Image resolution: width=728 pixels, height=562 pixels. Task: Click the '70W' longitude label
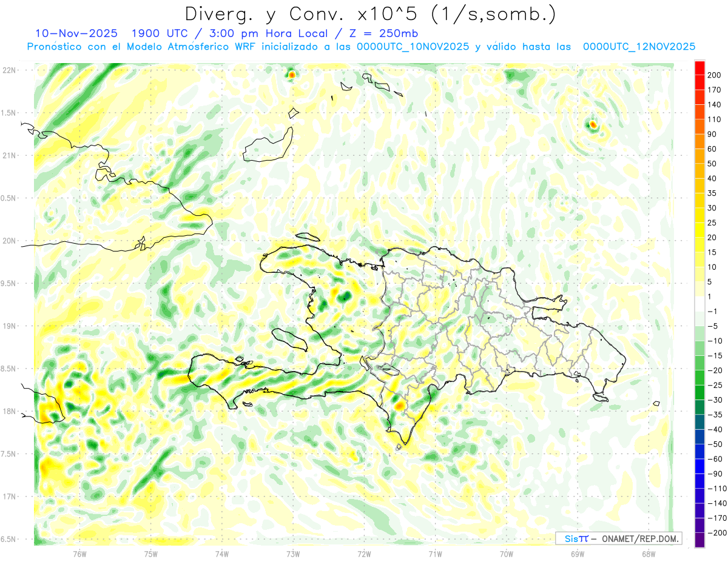coord(507,554)
